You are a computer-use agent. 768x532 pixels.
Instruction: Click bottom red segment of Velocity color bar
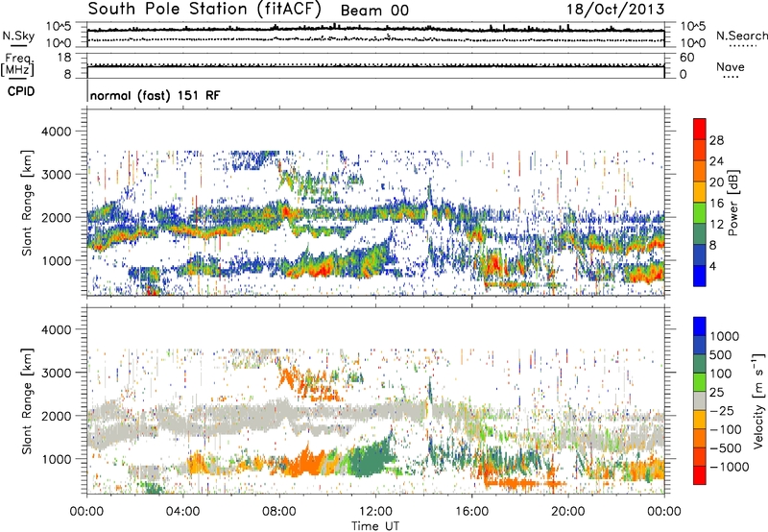point(700,475)
